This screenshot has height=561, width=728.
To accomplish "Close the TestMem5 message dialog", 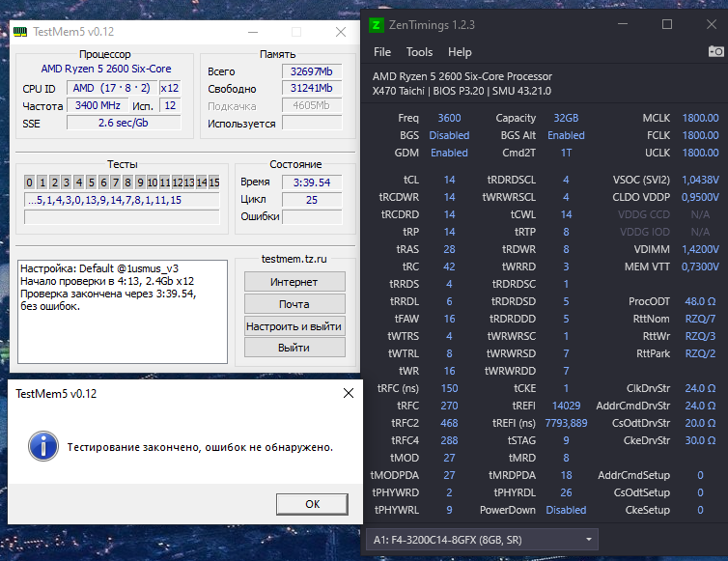I will coord(349,393).
